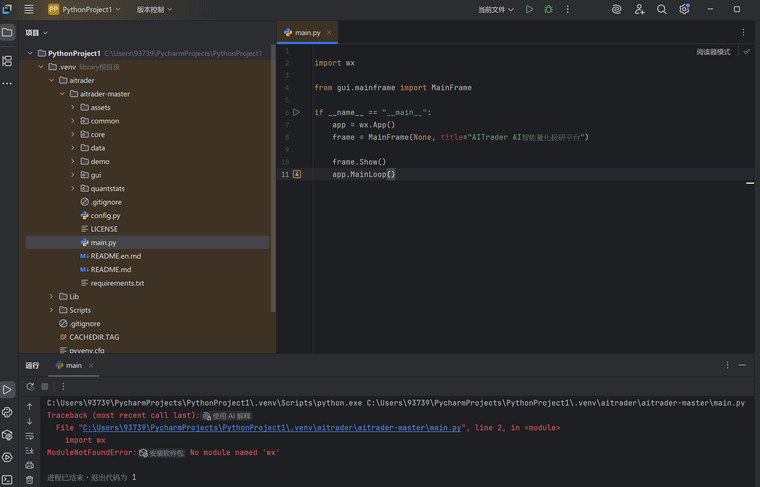The width and height of the screenshot is (760, 487).
Task: Expand the common folder
Action: coord(73,121)
